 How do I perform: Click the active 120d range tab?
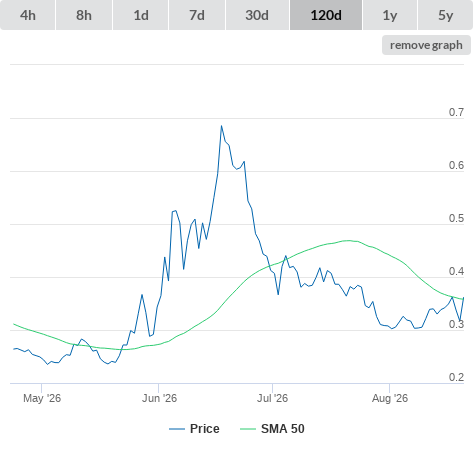[x=326, y=15]
